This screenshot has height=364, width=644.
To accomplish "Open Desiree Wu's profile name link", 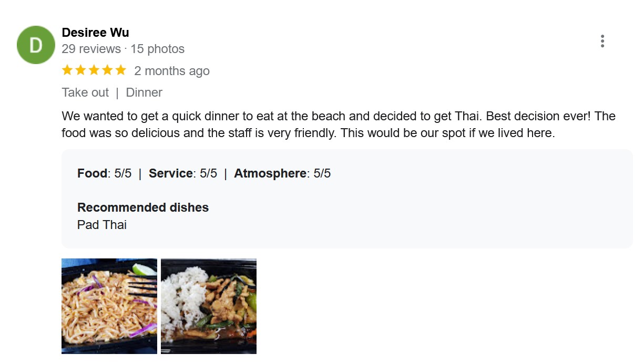I will point(95,33).
